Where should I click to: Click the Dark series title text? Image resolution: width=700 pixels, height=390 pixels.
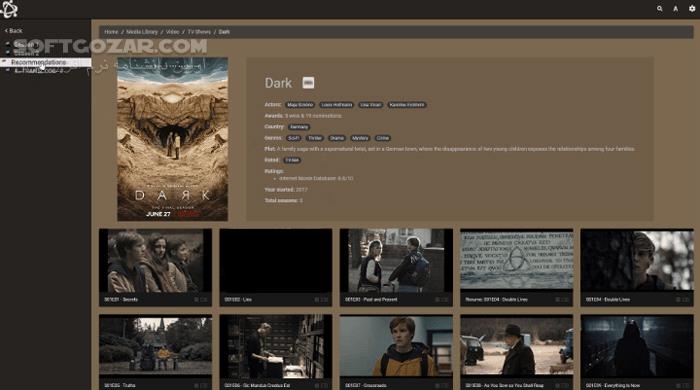tap(278, 83)
